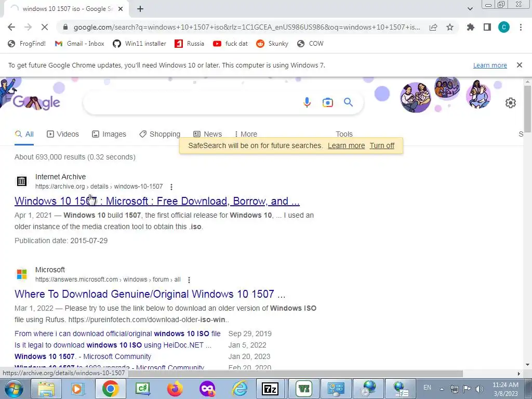This screenshot has height=399, width=532.
Task: Open options menu for answers.microsoft.com result
Action: point(189,280)
